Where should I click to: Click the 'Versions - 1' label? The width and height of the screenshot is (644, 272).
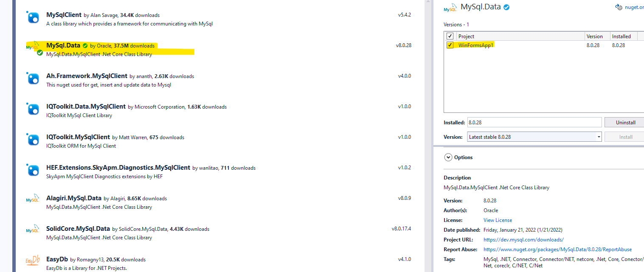pos(456,25)
